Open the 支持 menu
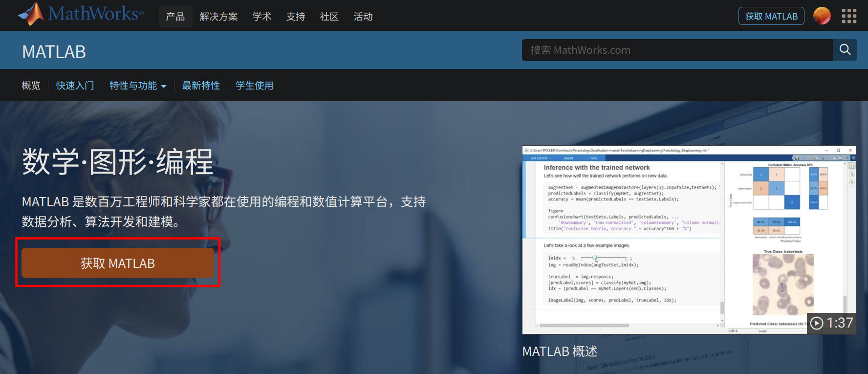 tap(296, 17)
